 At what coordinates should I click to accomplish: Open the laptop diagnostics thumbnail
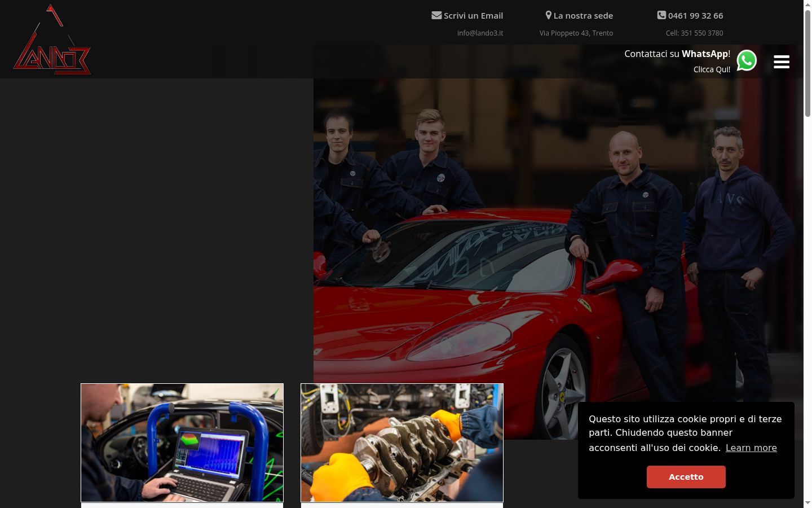[x=182, y=443]
